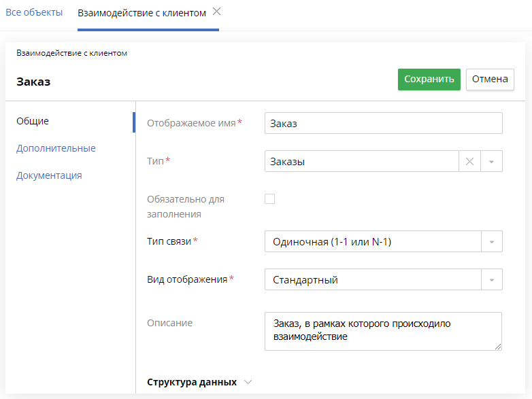The image size is (532, 399).
Task: Open the Вид отображения dropdown
Action: pos(492,279)
